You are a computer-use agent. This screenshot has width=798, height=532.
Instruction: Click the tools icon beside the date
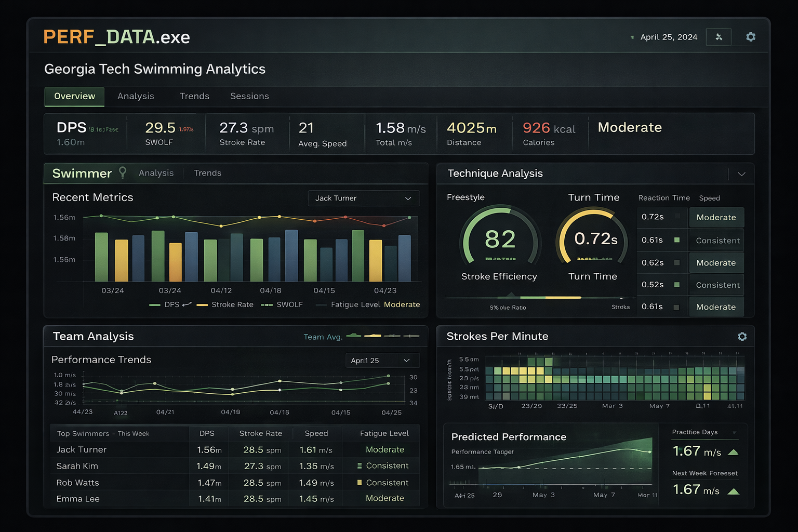(719, 37)
